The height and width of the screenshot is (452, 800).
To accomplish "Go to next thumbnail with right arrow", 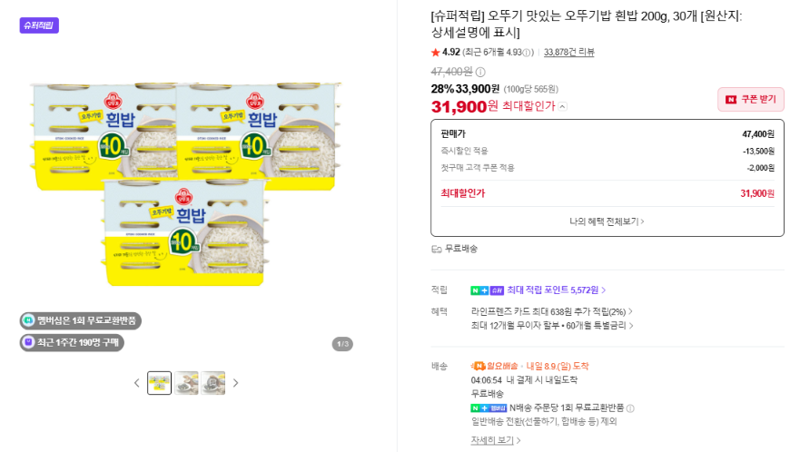I will tap(235, 383).
